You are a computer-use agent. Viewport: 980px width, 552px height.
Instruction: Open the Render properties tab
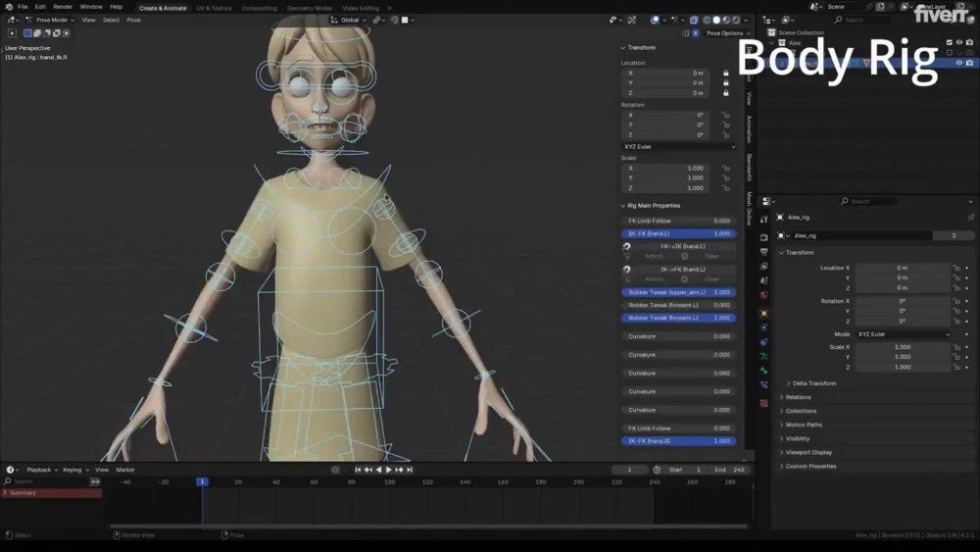763,237
